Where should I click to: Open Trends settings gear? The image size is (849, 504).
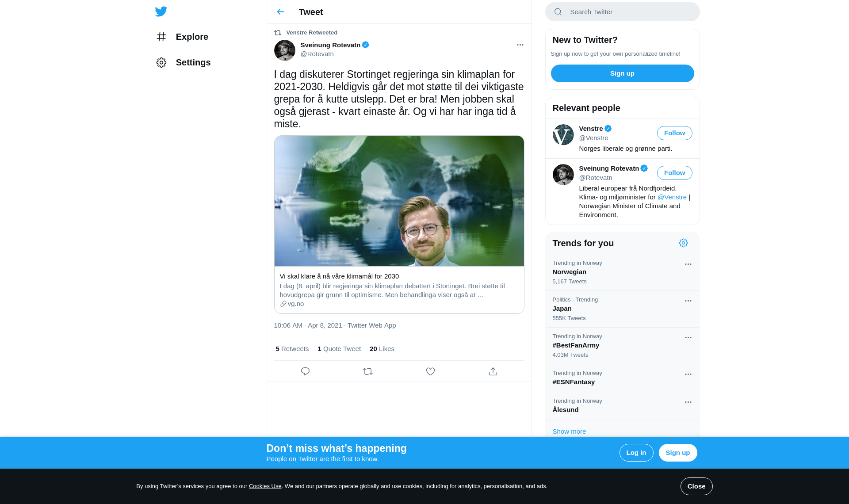click(x=684, y=243)
